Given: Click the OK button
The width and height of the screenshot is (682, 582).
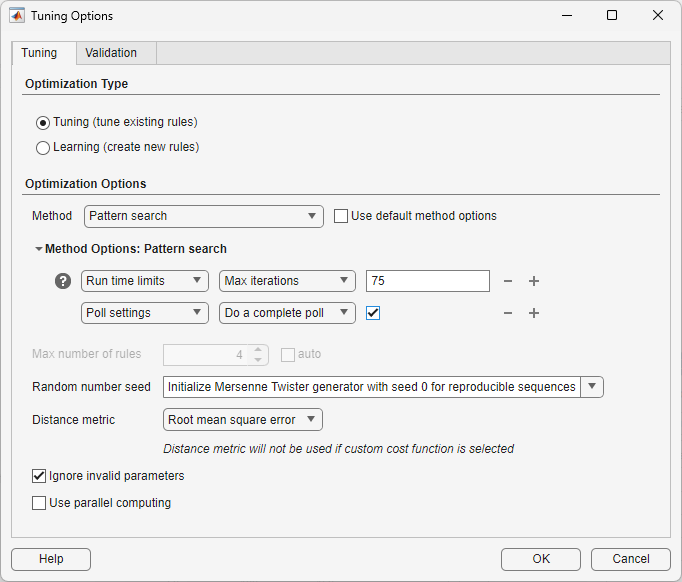Looking at the screenshot, I should 540,559.
